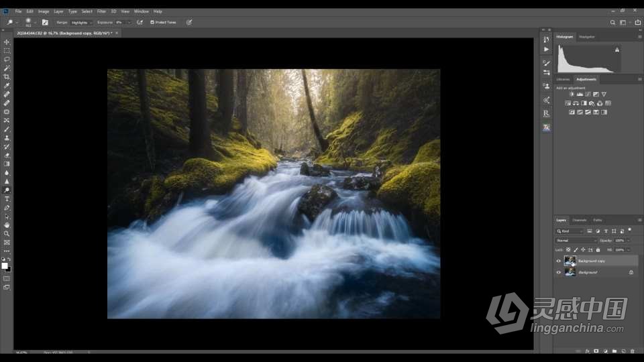Open the Dodge tool preset dropdown
644x362 pixels.
coord(16,23)
